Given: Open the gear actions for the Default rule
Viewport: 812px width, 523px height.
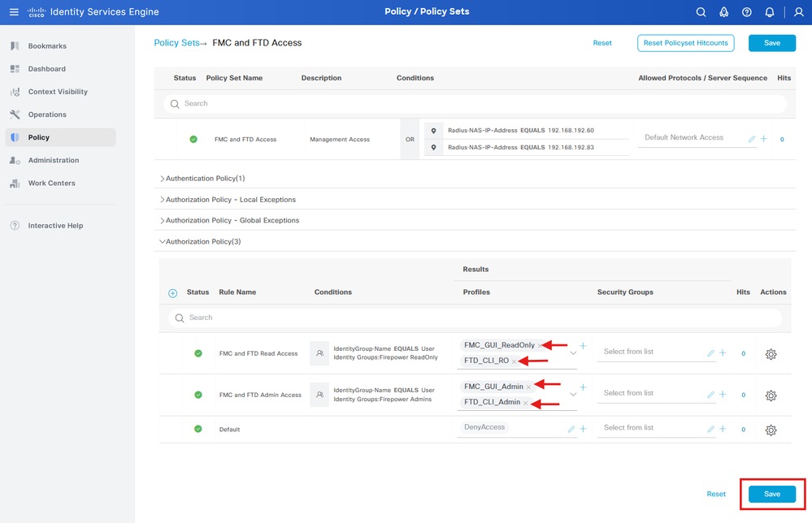Looking at the screenshot, I should (771, 430).
